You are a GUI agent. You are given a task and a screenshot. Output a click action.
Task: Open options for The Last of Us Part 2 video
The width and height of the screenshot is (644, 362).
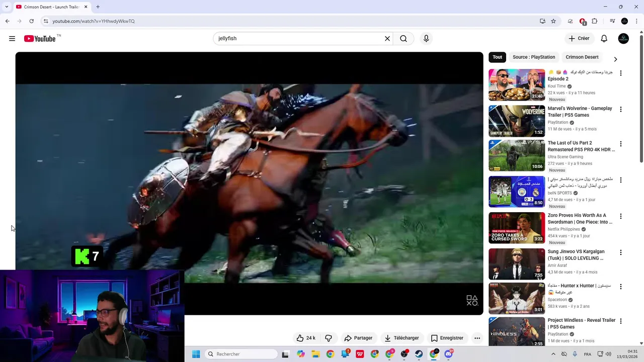(x=620, y=144)
